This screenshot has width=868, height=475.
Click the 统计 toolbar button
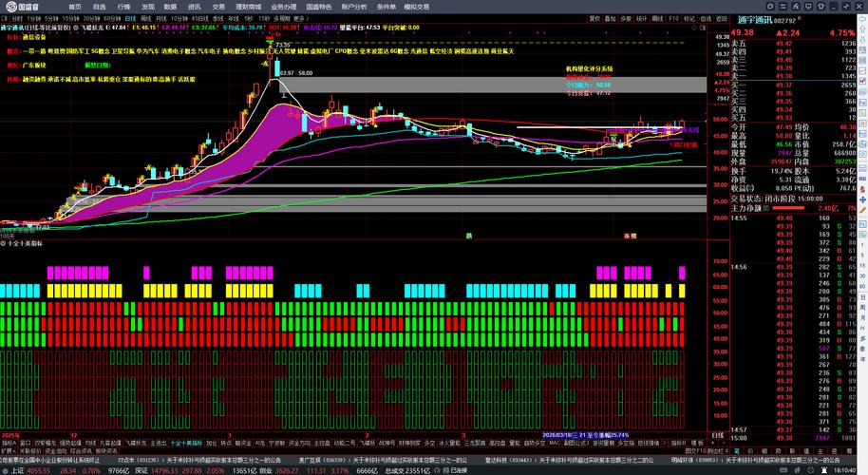642,18
